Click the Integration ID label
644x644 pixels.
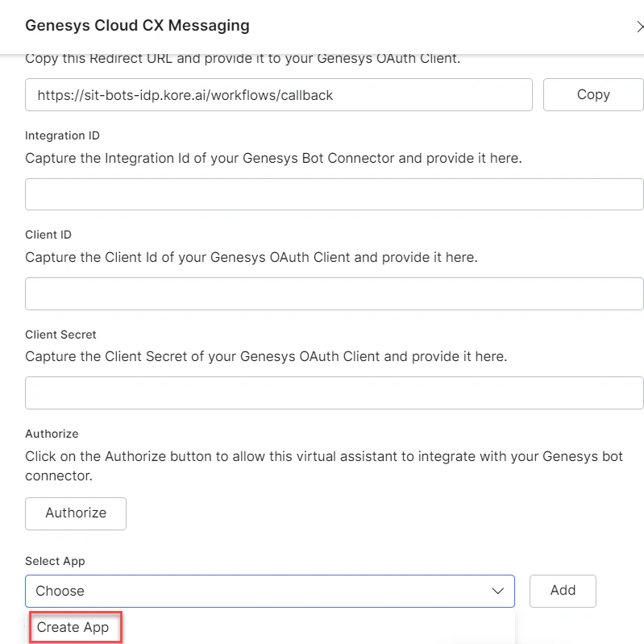pyautogui.click(x=62, y=135)
